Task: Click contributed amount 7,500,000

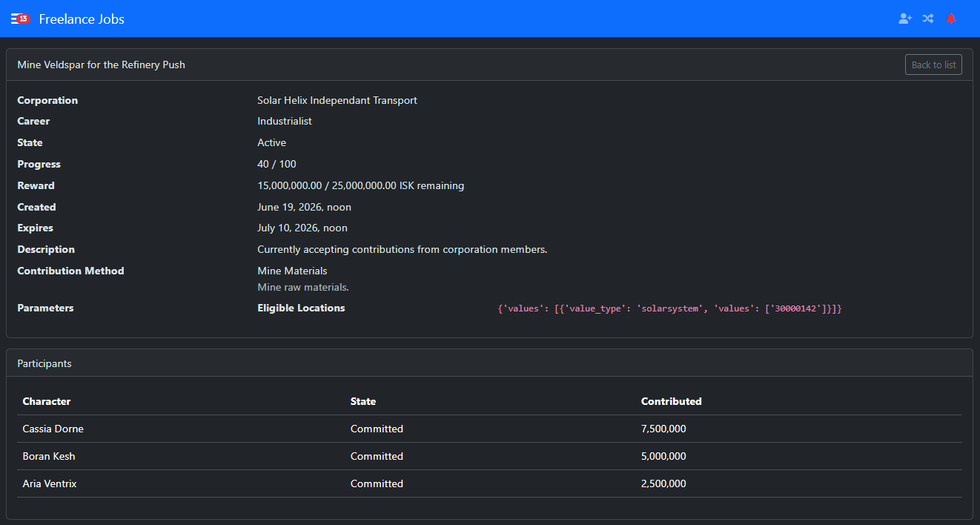Action: (663, 429)
